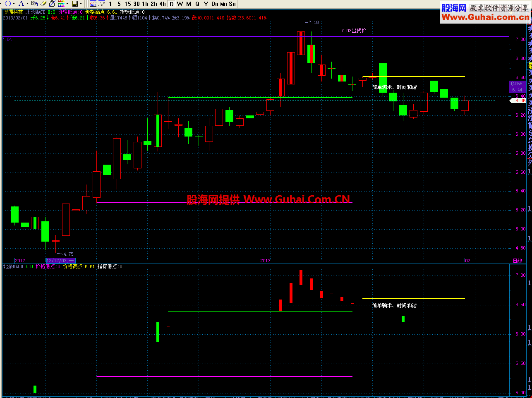
Task: Click the Sn period button
Action: [232, 4]
